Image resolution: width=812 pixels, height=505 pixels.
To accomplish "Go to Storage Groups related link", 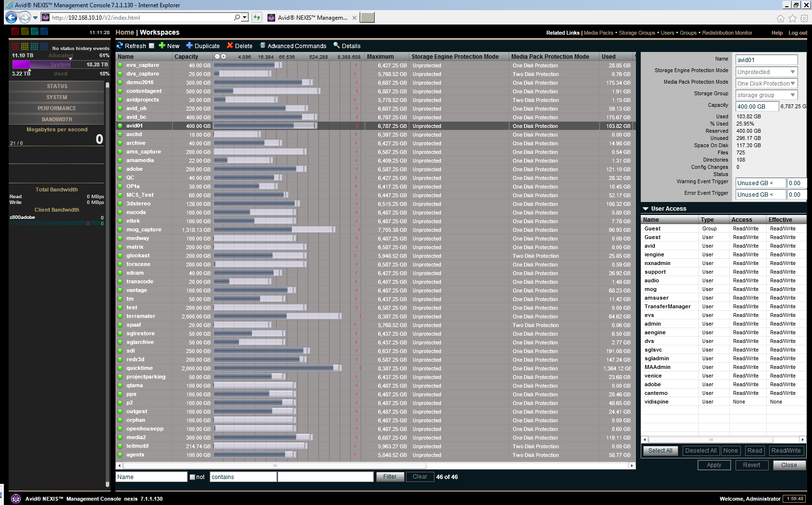I will point(637,33).
